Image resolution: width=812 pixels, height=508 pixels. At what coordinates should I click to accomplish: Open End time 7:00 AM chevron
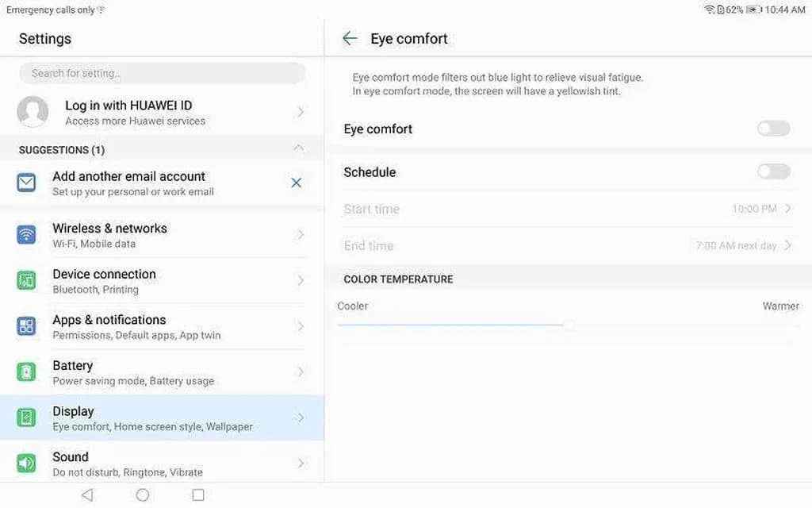point(788,245)
